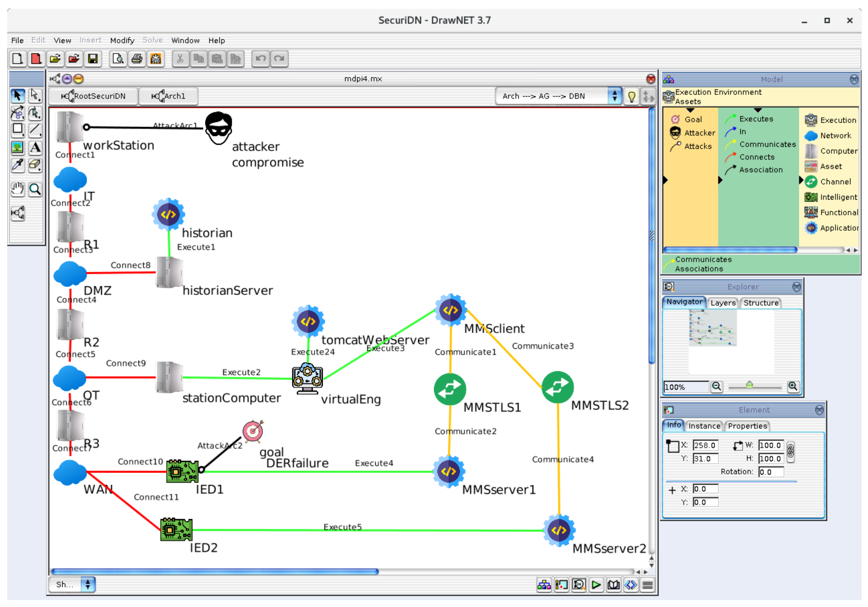Select the text 'A' tool
Image resolution: width=868 pixels, height=607 pixels.
click(35, 148)
